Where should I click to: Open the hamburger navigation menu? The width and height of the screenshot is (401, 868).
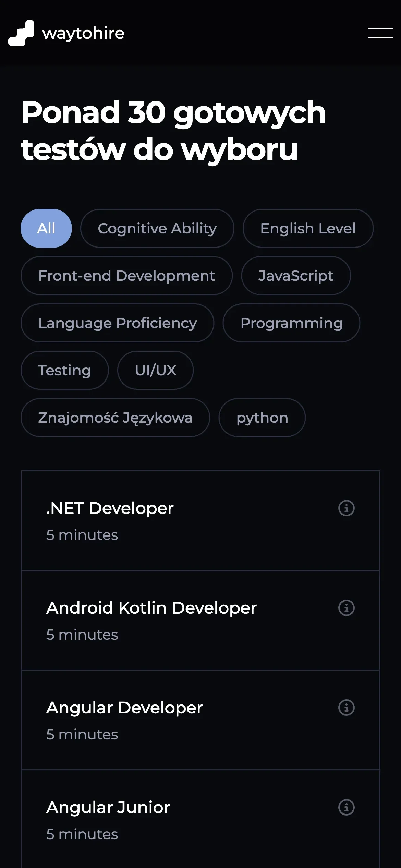point(380,33)
